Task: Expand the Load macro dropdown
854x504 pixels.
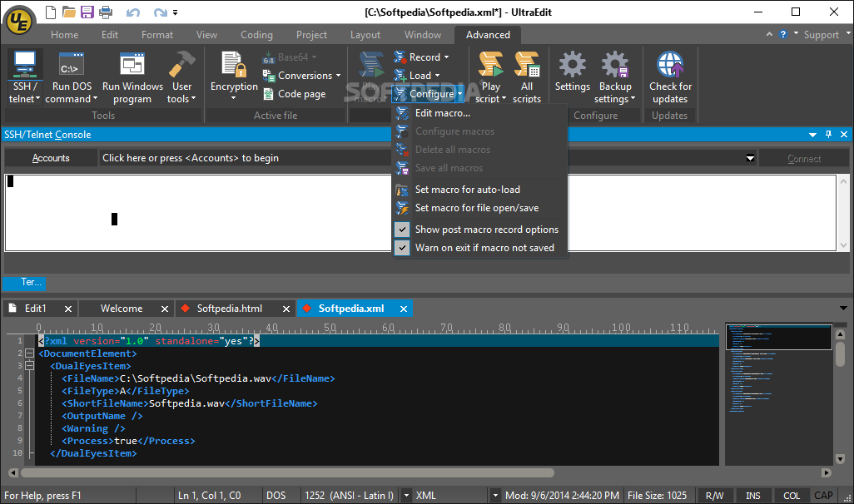Action: coord(437,76)
